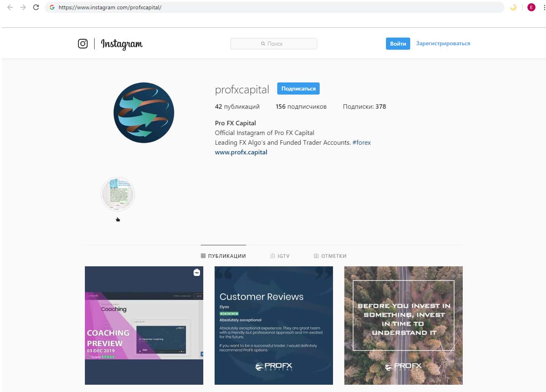Click the blue Войти button
Viewport: 546px width, 392px height.
pyautogui.click(x=398, y=44)
